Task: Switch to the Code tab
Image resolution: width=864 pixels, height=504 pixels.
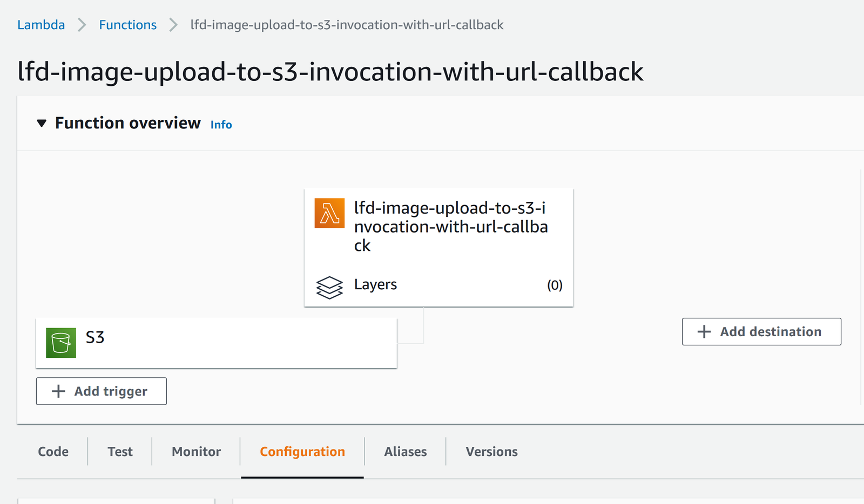Action: point(53,452)
